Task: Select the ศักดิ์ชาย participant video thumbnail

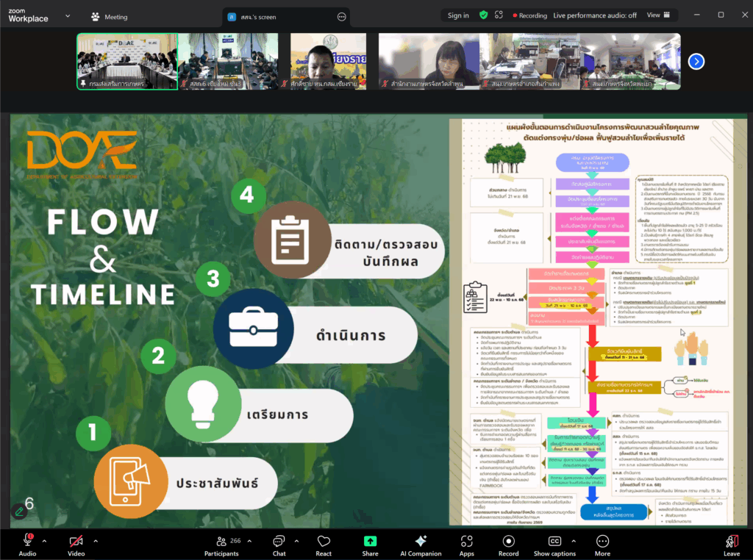Action: pyautogui.click(x=326, y=62)
